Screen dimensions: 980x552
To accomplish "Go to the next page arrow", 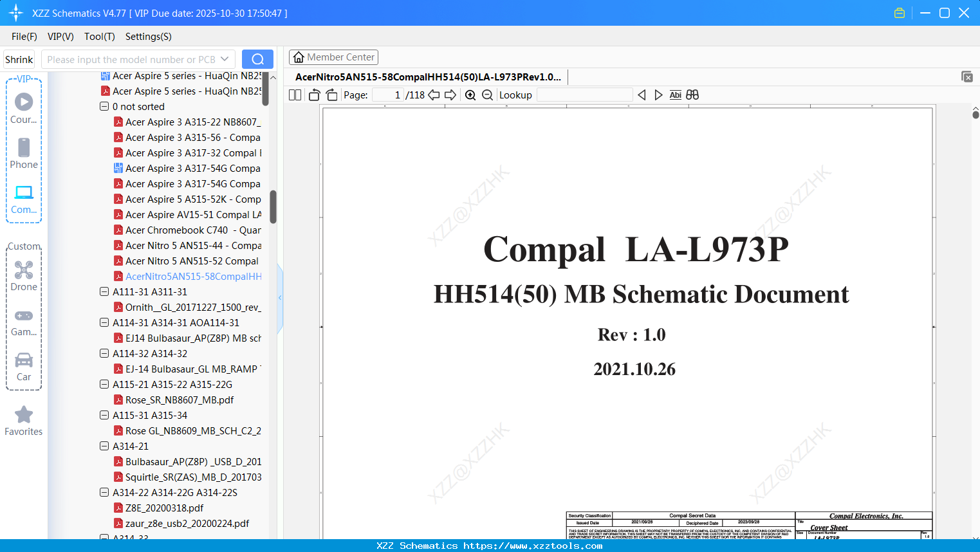I will tap(450, 95).
